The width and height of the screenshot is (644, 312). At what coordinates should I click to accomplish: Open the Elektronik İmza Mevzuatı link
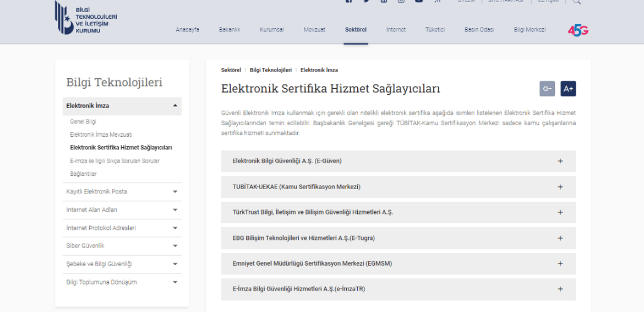pyautogui.click(x=101, y=135)
